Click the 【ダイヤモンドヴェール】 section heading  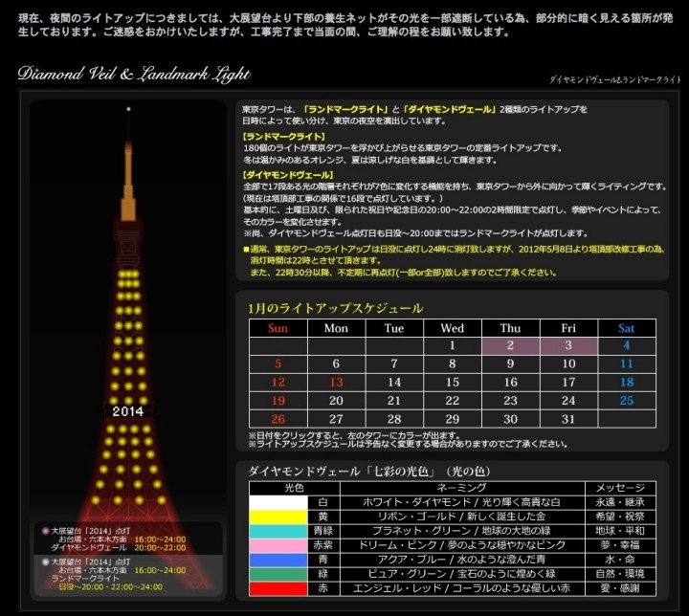click(289, 175)
